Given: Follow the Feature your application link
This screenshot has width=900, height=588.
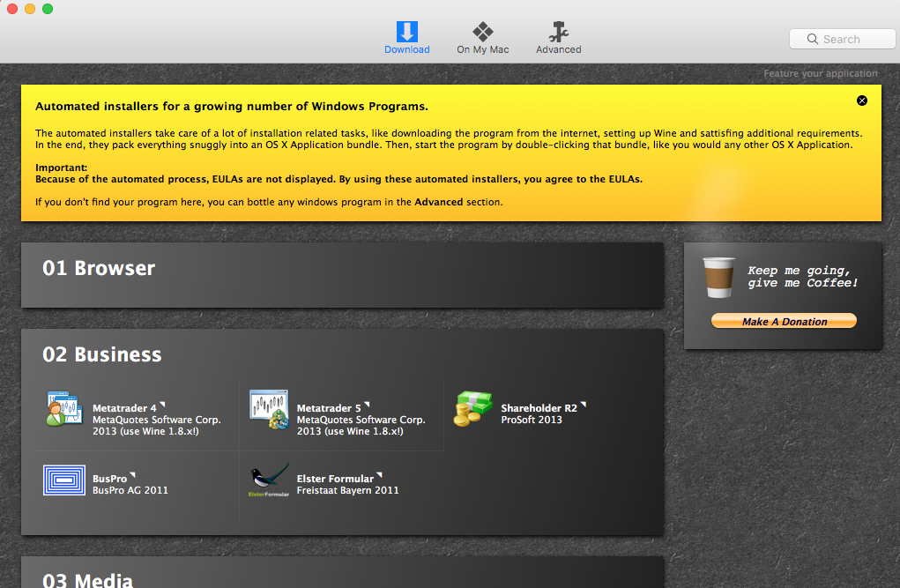Looking at the screenshot, I should 820,74.
